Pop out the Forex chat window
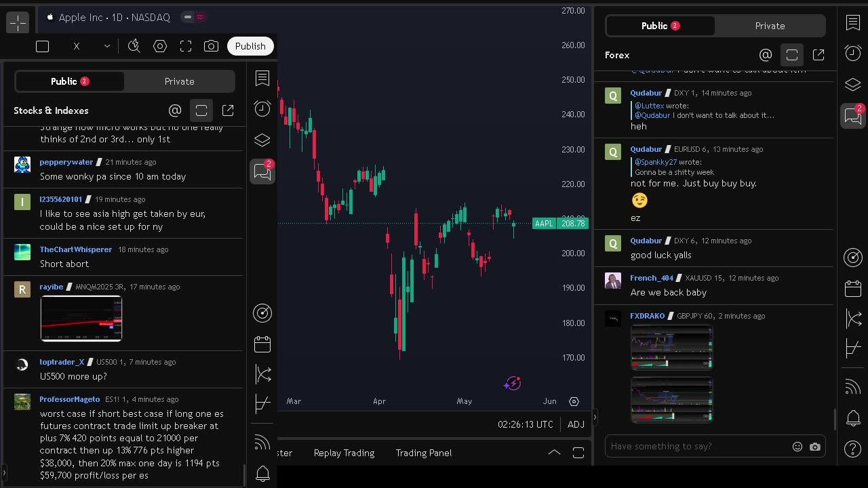This screenshot has height=488, width=868. (x=818, y=55)
